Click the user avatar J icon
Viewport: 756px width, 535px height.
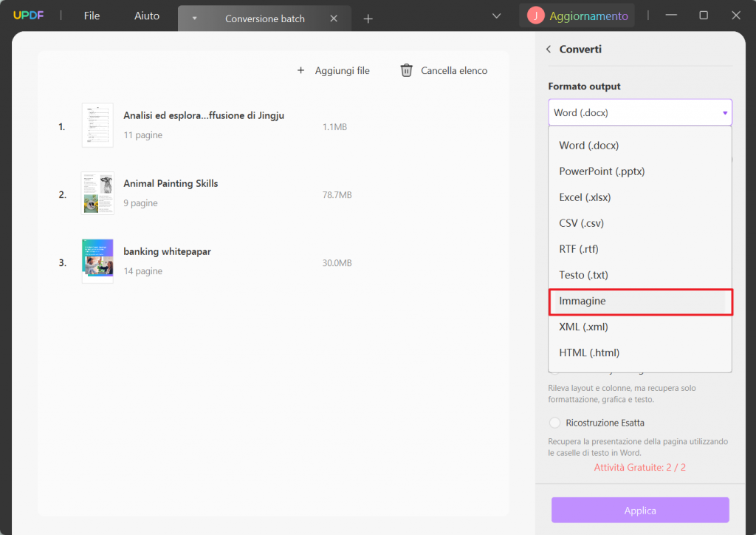[536, 16]
